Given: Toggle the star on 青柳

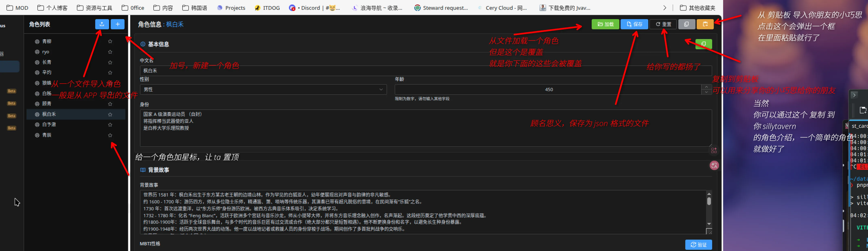Looking at the screenshot, I should click(110, 41).
